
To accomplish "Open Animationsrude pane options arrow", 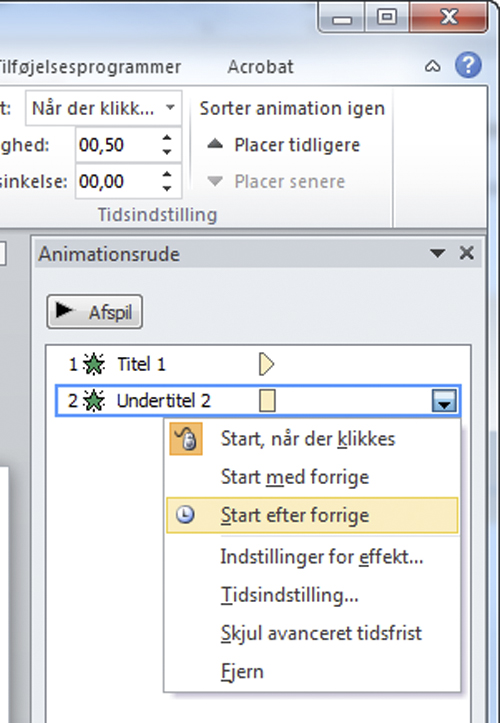I will (437, 253).
